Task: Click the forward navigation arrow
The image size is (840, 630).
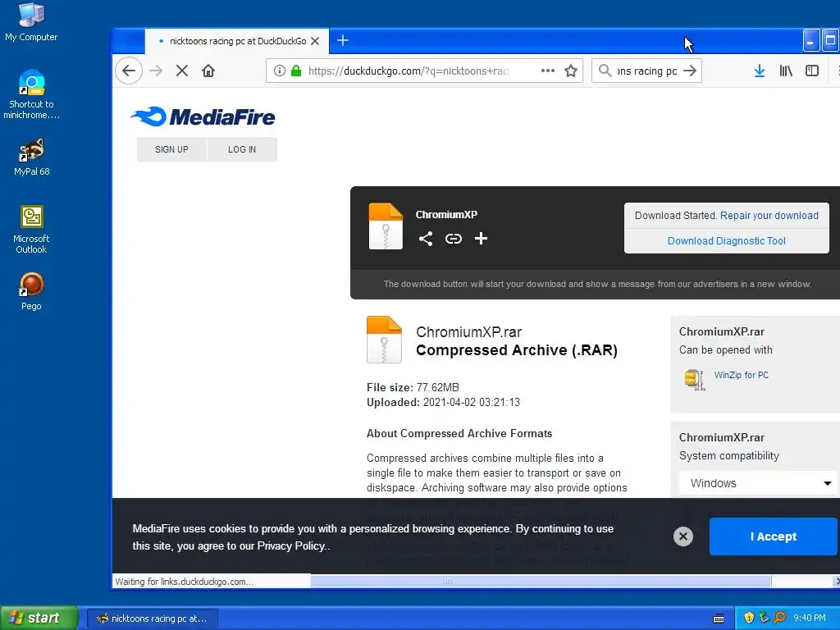Action: click(x=156, y=71)
